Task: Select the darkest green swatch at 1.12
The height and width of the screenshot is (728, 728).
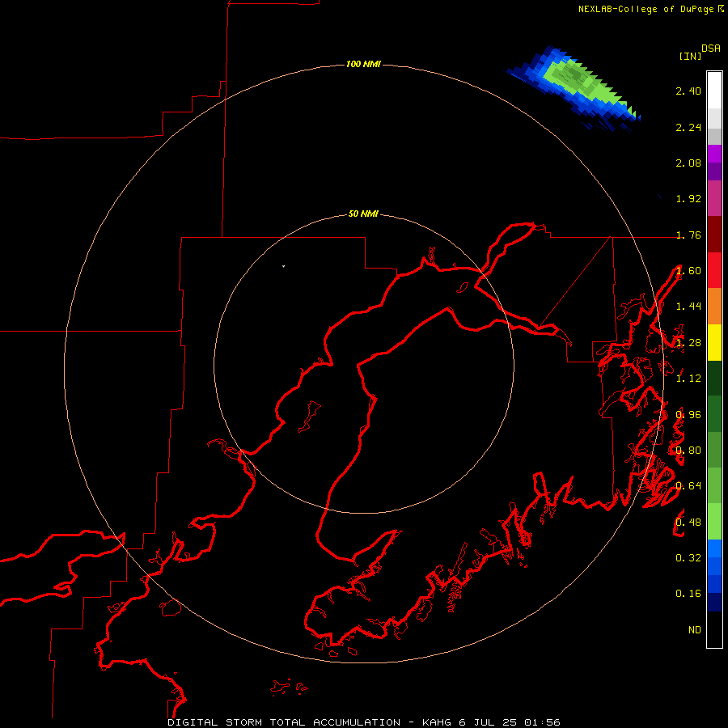Action: click(x=714, y=378)
